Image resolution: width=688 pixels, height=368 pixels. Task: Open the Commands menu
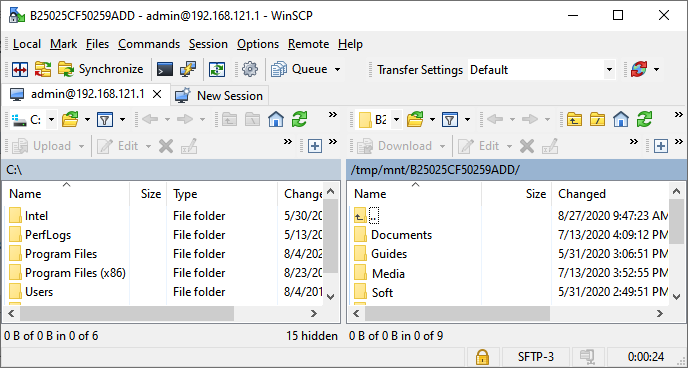pos(149,44)
